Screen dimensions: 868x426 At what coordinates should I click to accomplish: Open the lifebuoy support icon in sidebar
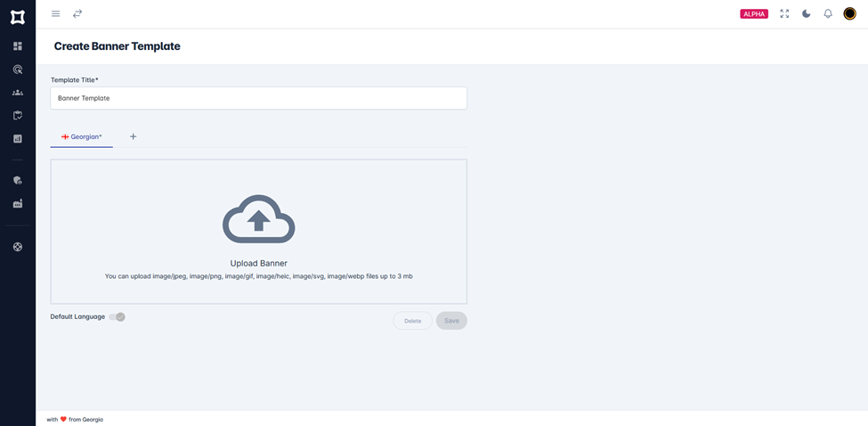[x=18, y=247]
